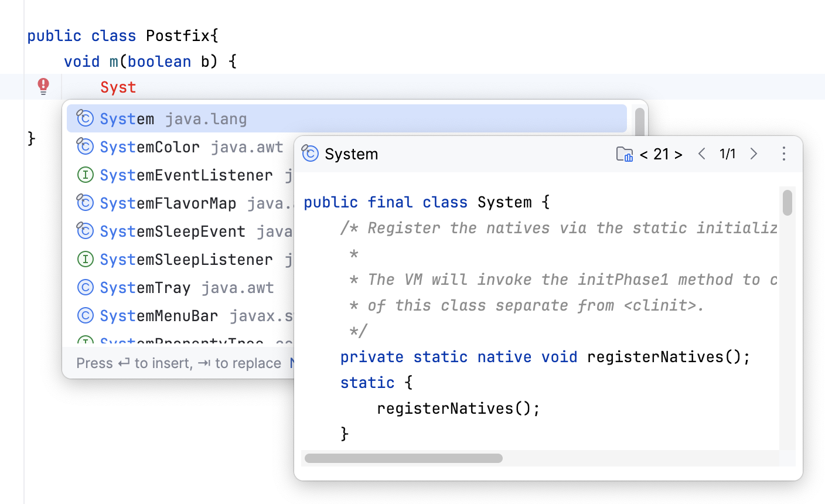
Task: Click the SystemSleepEvent class icon
Action: pos(85,231)
